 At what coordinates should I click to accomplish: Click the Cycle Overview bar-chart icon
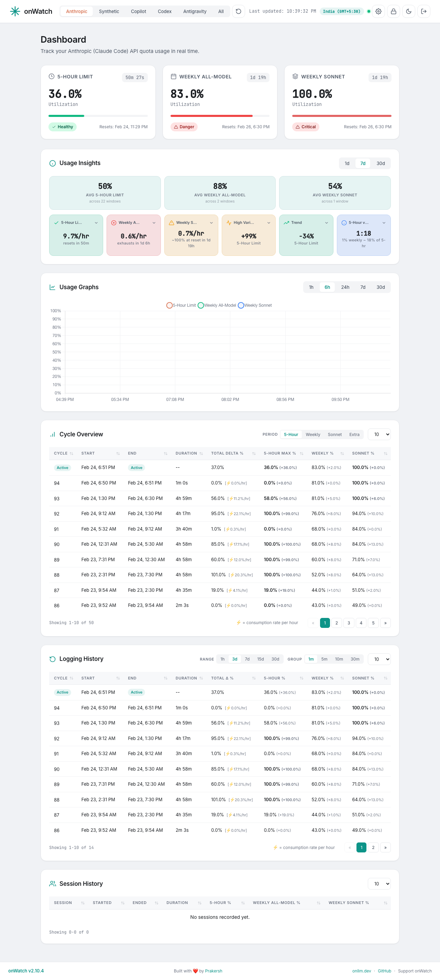click(53, 434)
